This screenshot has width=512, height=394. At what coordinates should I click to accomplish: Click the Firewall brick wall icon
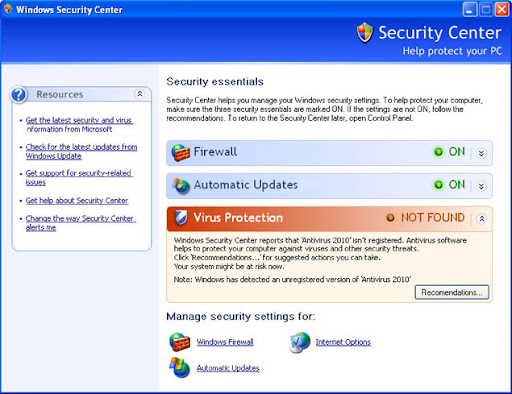[x=180, y=153]
